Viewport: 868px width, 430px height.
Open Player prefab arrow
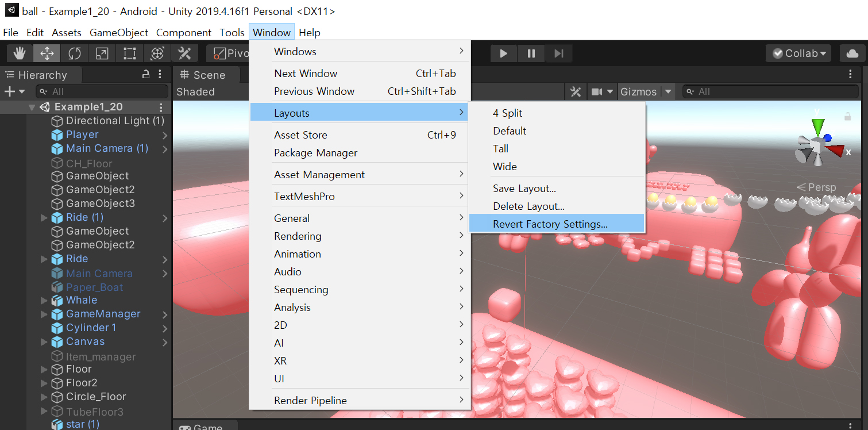165,135
